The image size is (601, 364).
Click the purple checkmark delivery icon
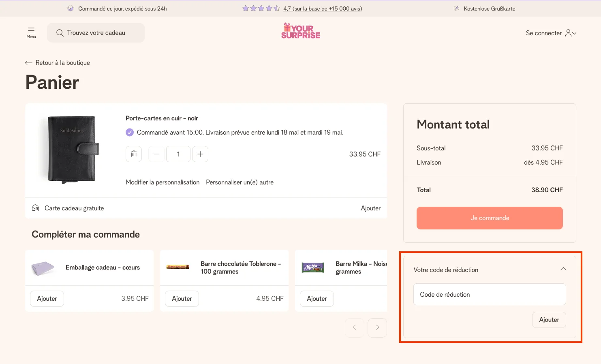click(130, 132)
